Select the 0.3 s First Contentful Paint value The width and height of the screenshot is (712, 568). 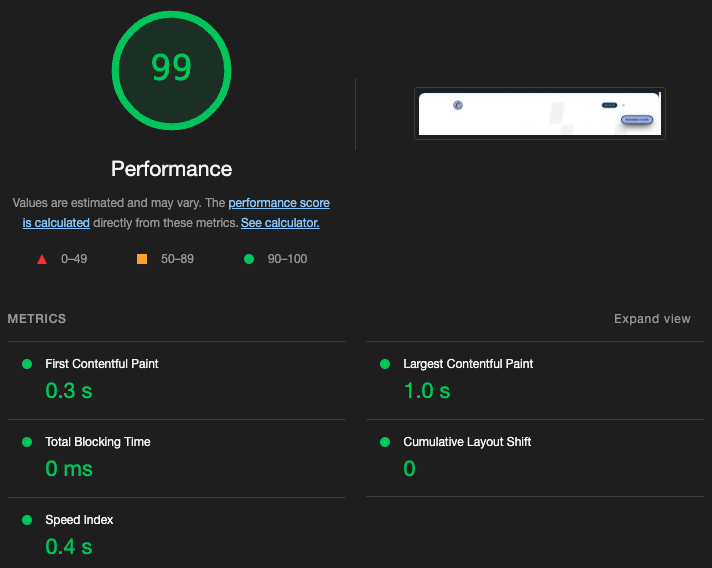69,391
